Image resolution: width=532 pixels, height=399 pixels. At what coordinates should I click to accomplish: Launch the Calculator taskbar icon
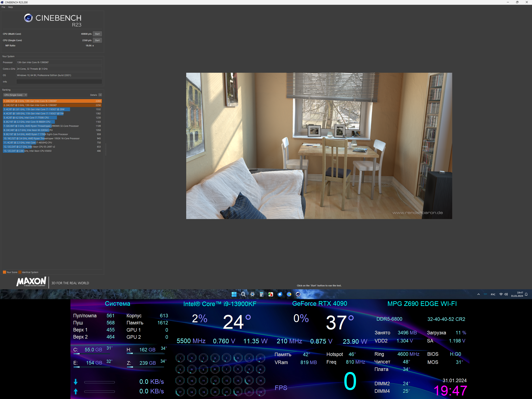(x=261, y=294)
